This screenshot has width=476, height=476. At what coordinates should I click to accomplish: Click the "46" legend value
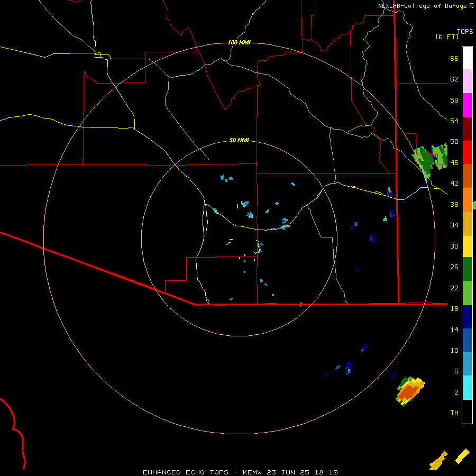tap(454, 163)
